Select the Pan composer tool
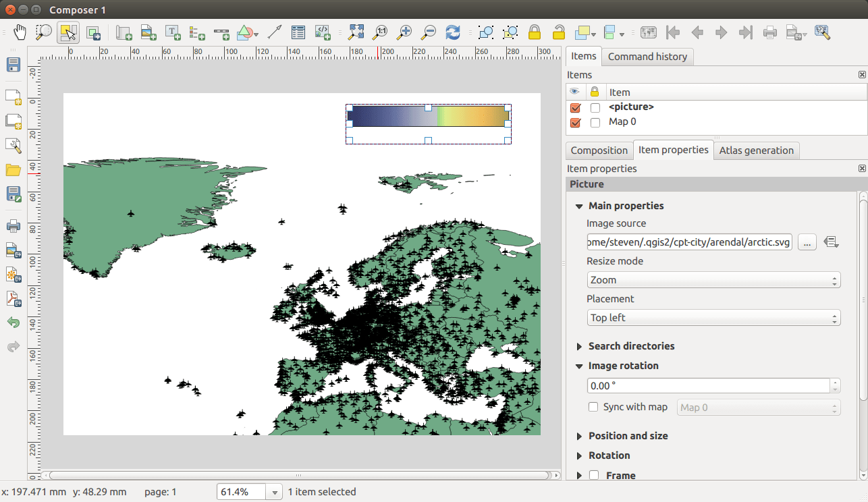868x502 pixels. [x=20, y=32]
